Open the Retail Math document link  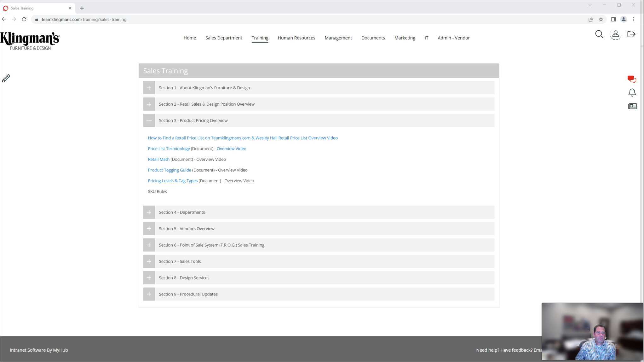[x=158, y=160]
